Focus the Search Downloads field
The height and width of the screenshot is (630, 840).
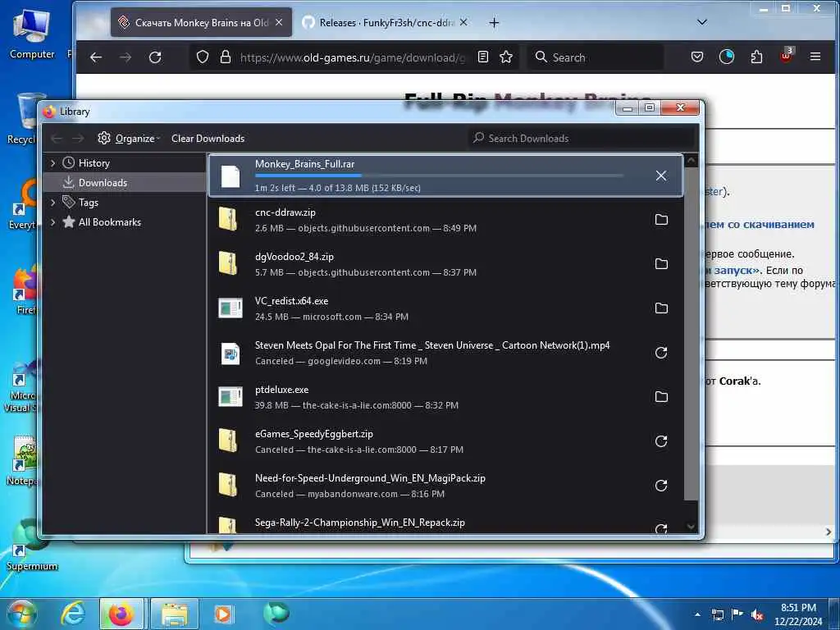582,138
